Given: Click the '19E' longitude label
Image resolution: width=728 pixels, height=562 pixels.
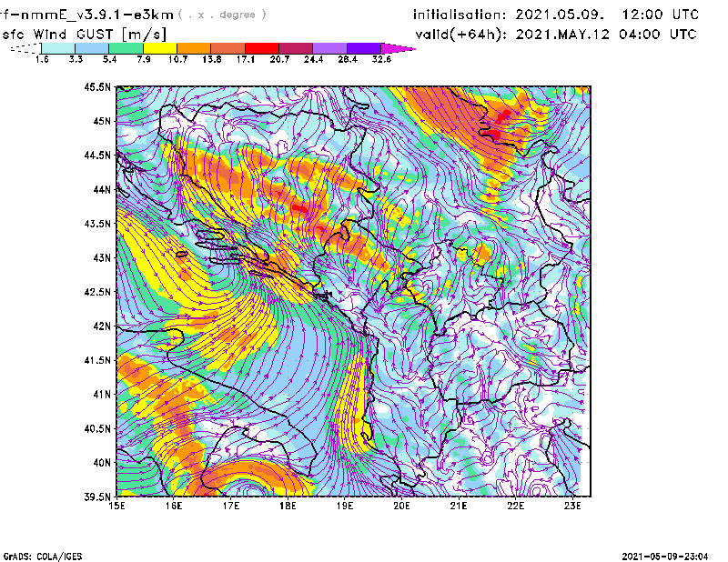Looking at the screenshot, I should pyautogui.click(x=345, y=506).
